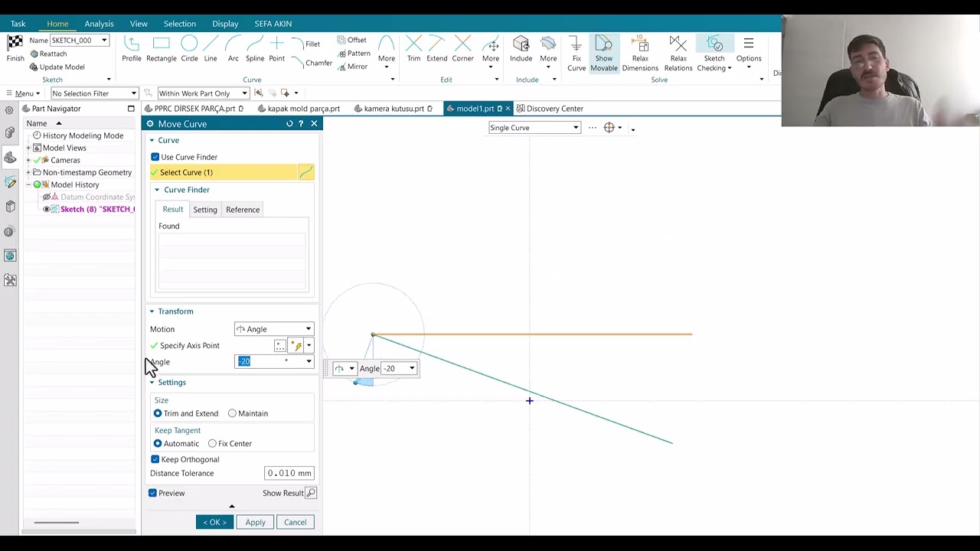980x551 pixels.
Task: Click the Distance Tolerance input field
Action: point(289,473)
